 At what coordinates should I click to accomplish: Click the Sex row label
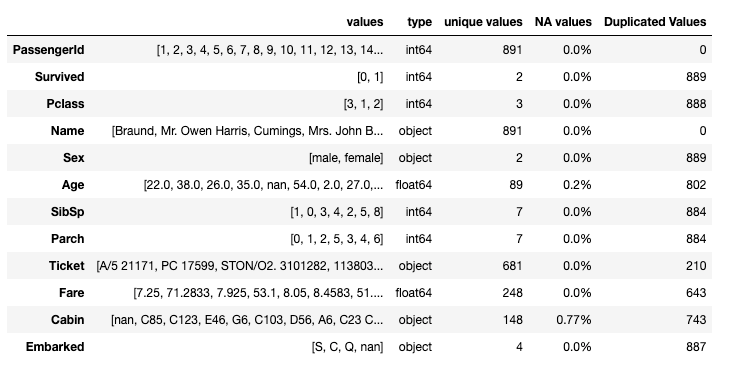(x=74, y=158)
